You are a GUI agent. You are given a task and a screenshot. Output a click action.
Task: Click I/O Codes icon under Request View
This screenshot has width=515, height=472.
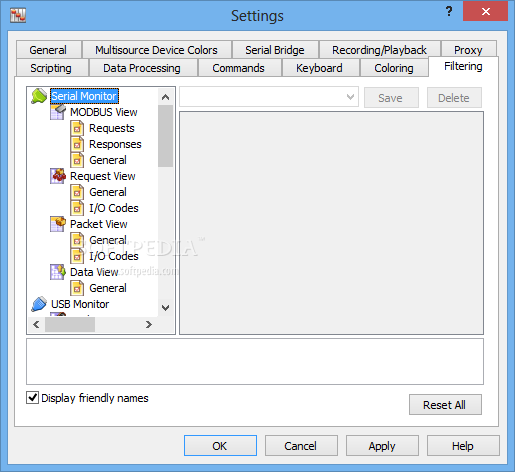(77, 208)
